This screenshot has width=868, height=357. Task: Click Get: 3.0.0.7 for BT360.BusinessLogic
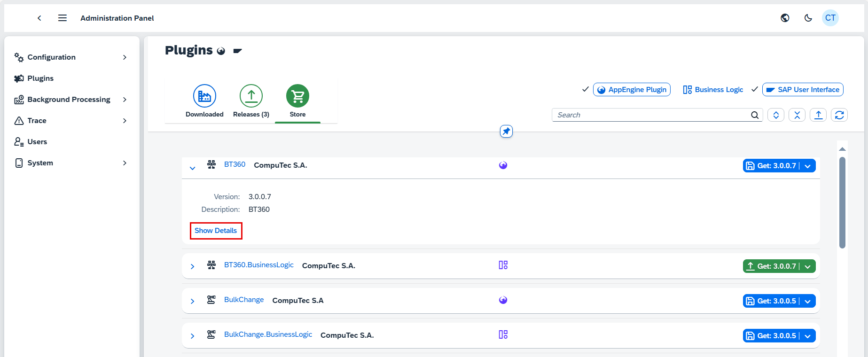click(771, 266)
